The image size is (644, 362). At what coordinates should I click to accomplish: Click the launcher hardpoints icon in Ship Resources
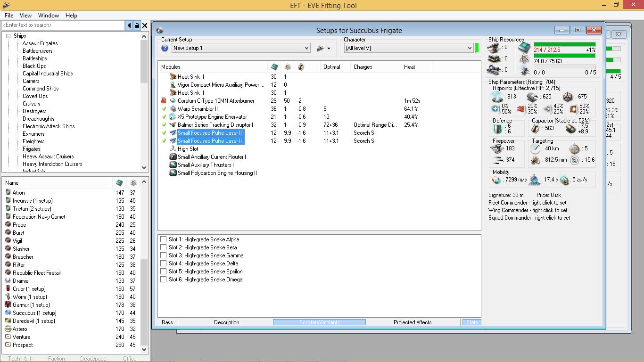(x=495, y=58)
